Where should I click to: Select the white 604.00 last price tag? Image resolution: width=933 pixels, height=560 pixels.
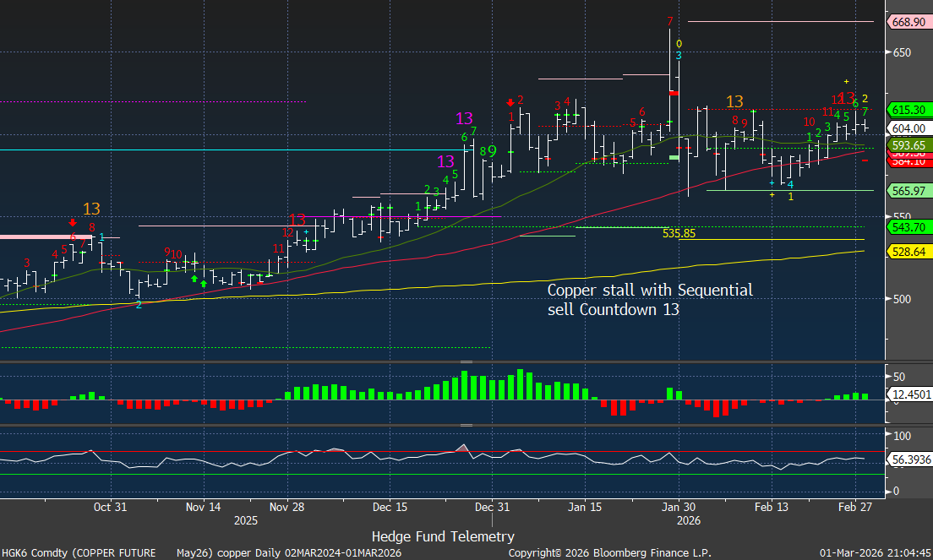click(908, 128)
